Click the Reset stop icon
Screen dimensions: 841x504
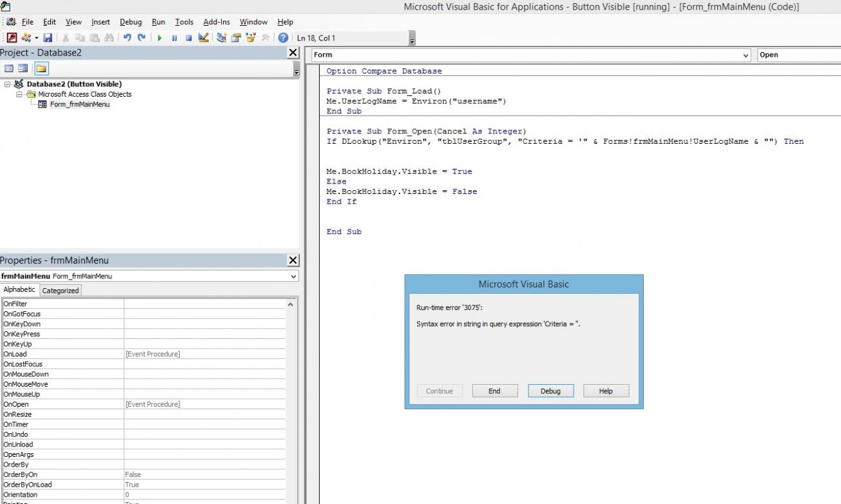tap(188, 38)
